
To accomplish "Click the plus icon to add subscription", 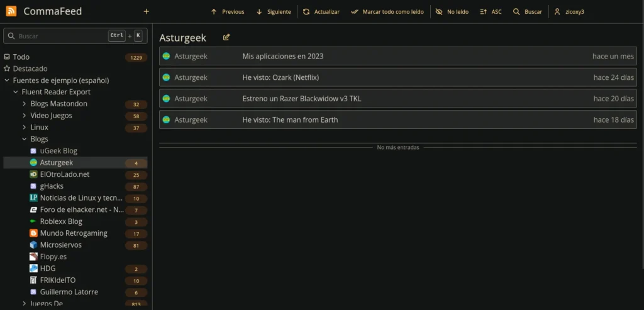I will (x=147, y=11).
